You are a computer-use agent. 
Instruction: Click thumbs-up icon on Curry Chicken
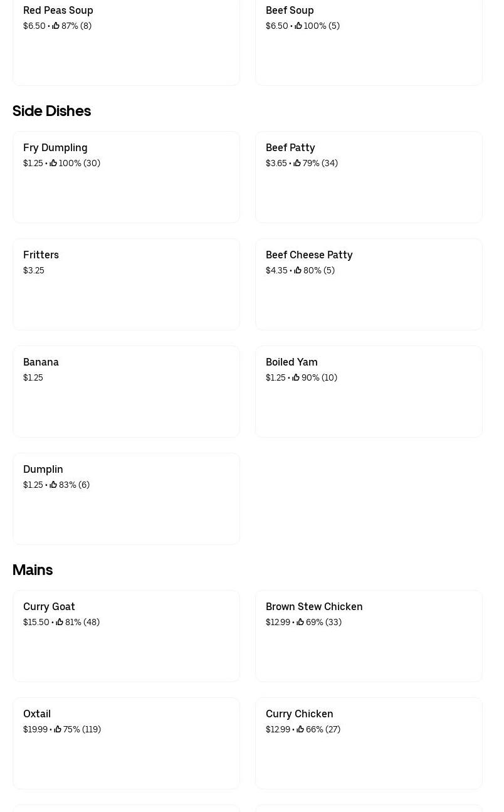pyautogui.click(x=300, y=729)
